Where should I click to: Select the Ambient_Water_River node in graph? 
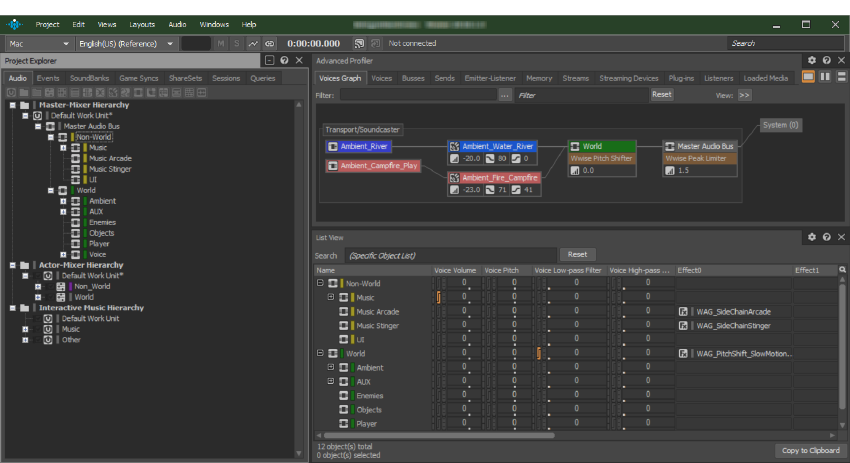coord(494,146)
